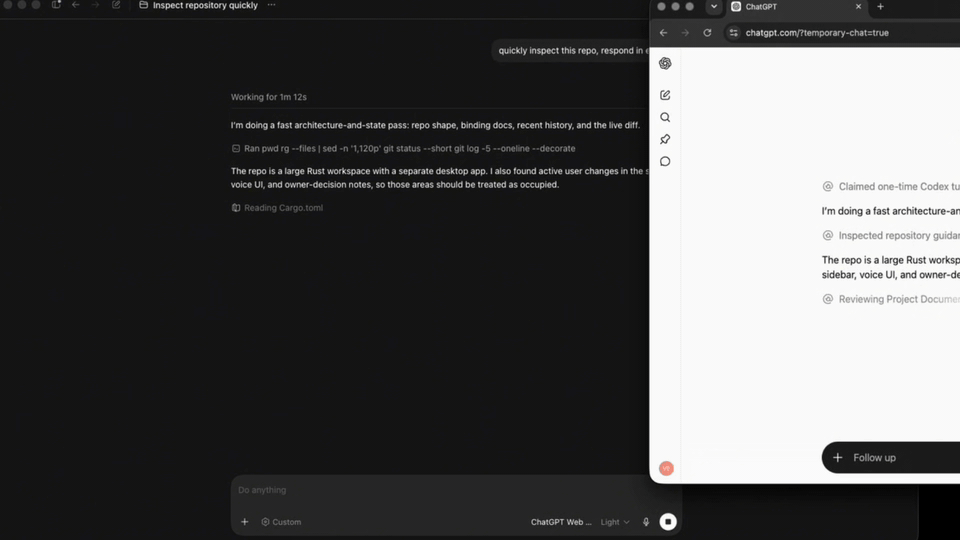Click the book icon beside 'Reading Cargo.toml'
This screenshot has height=540, width=960.
click(x=236, y=208)
